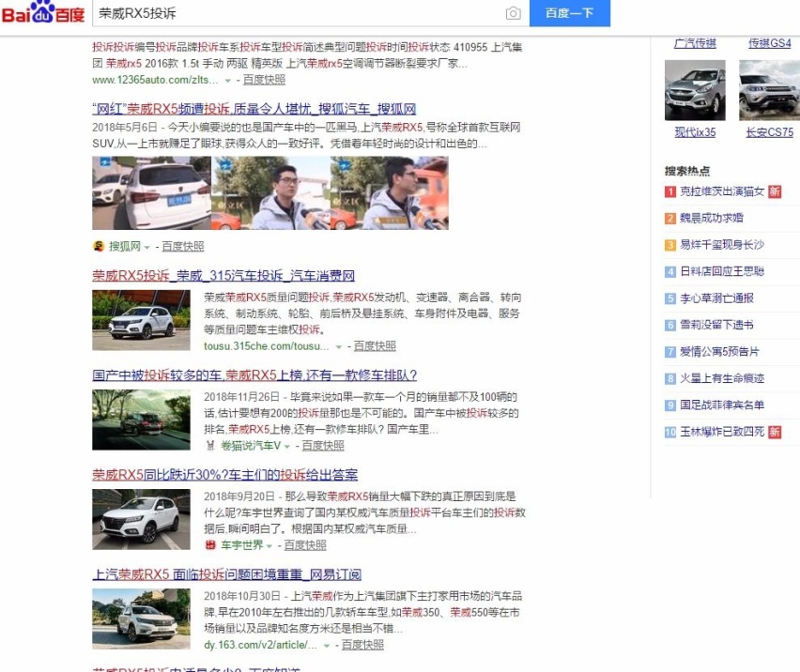
Task: Open hot search 克拉维茨出演猫女
Action: (x=722, y=191)
